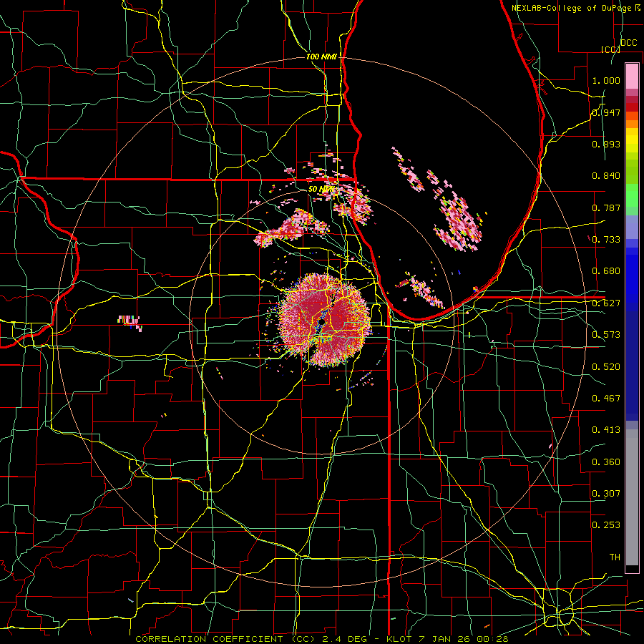Select the 1.000 value on the legend
This screenshot has width=644, height=644.
coord(606,80)
